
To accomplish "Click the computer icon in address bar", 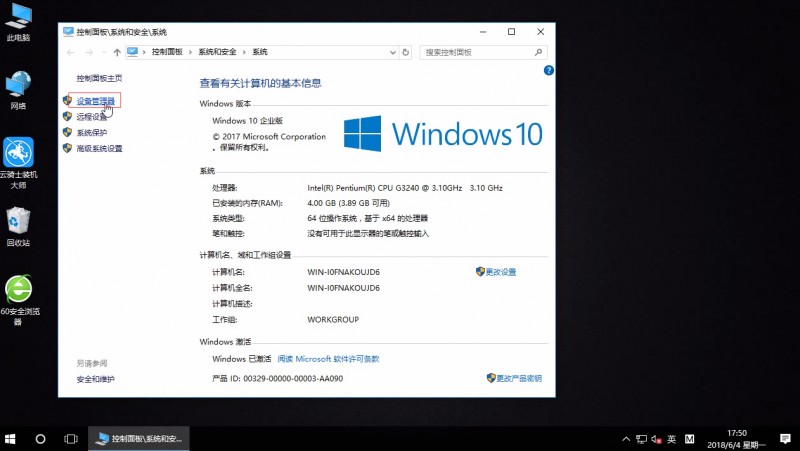I will pos(133,52).
